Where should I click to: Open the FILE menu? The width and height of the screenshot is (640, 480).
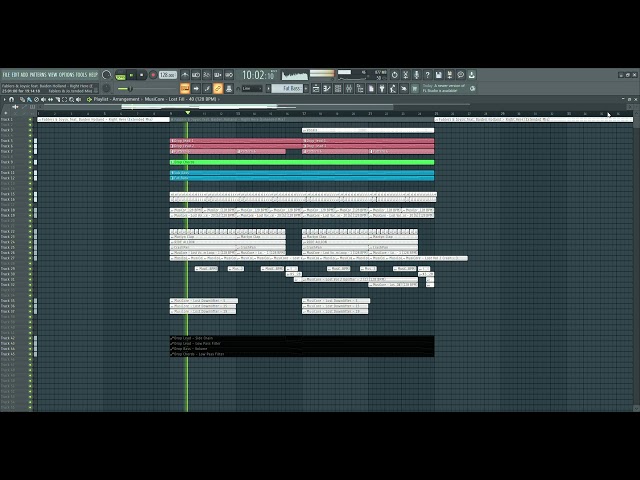point(6,75)
